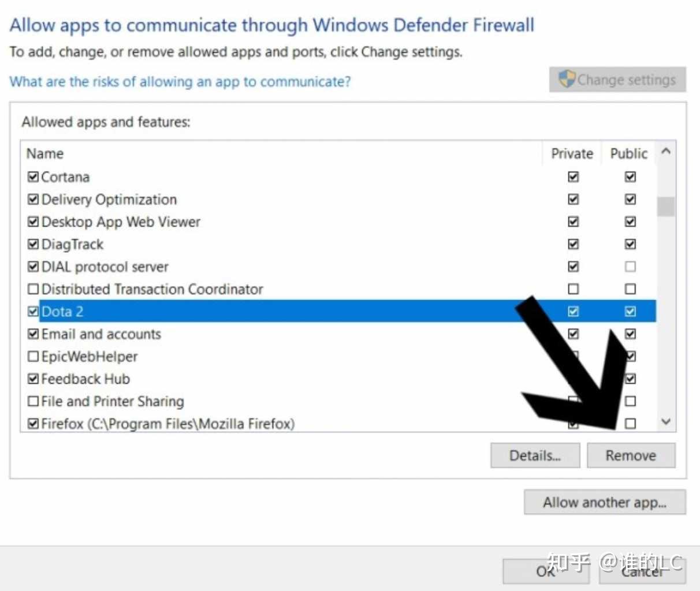The height and width of the screenshot is (591, 700).
Task: Toggle DIAL protocol server Private checkbox
Action: point(573,267)
